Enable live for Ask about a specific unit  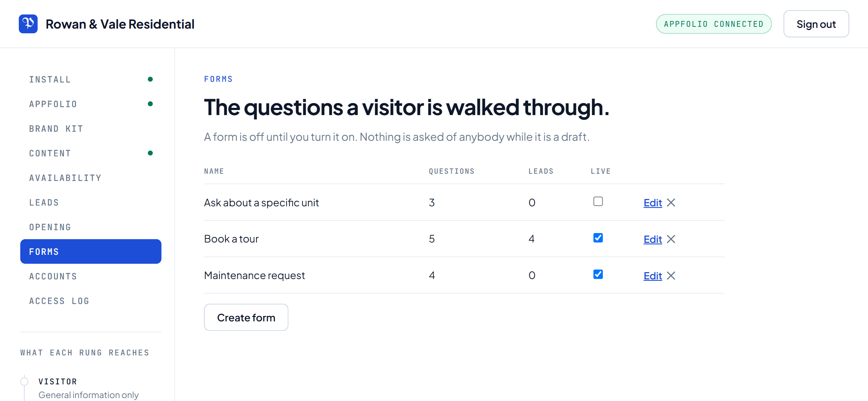click(x=598, y=201)
